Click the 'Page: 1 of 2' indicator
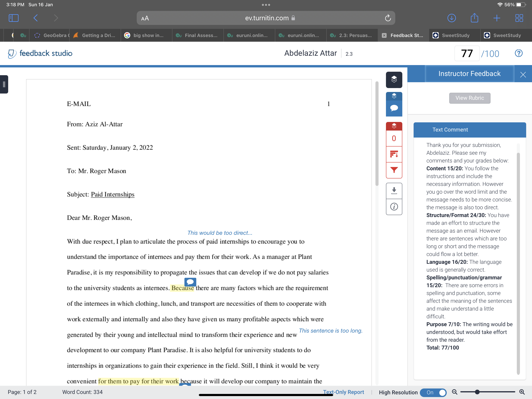The image size is (532, 399). point(22,392)
